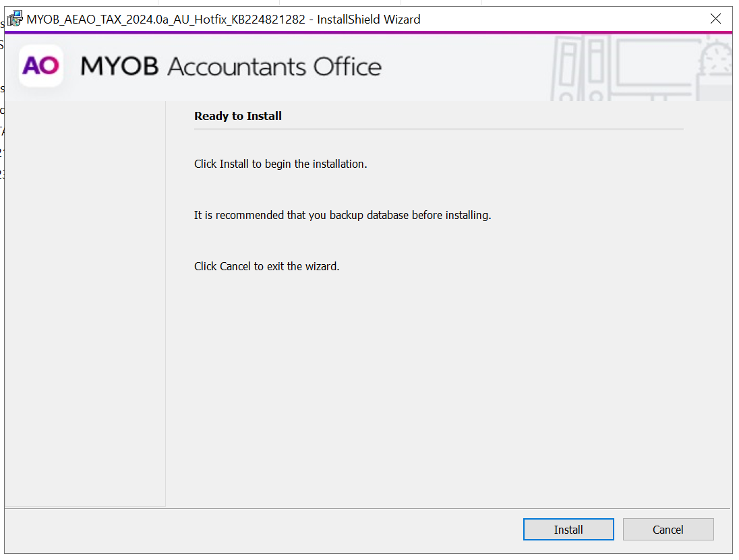Close the InstallShield Wizard window
Viewport: 739px width, 560px height.
pos(716,19)
